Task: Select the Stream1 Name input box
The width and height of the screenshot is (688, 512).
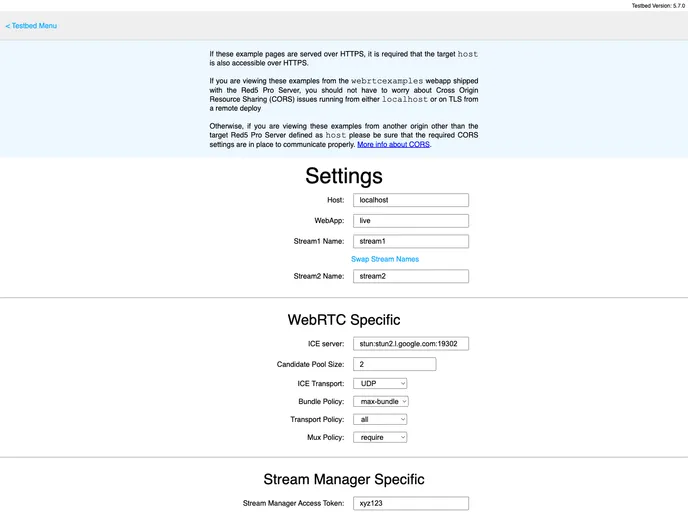Action: pos(411,241)
